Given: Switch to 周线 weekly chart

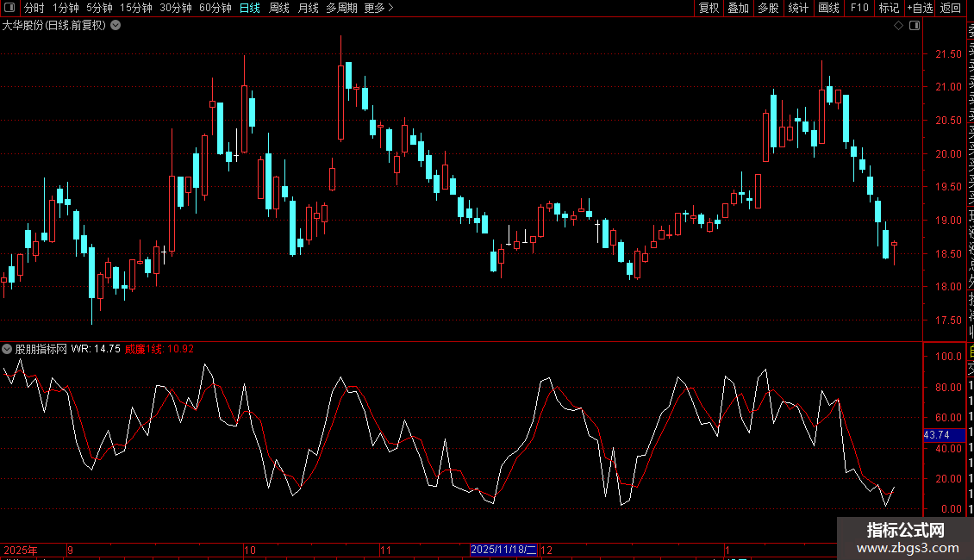Looking at the screenshot, I should (279, 8).
